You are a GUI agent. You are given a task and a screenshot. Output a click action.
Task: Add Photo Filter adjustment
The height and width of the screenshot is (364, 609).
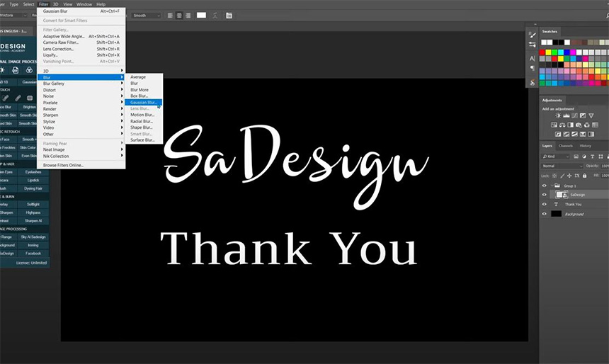(x=579, y=125)
